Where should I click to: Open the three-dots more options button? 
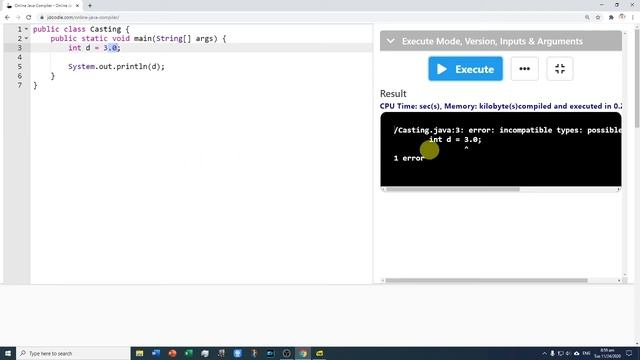click(524, 69)
